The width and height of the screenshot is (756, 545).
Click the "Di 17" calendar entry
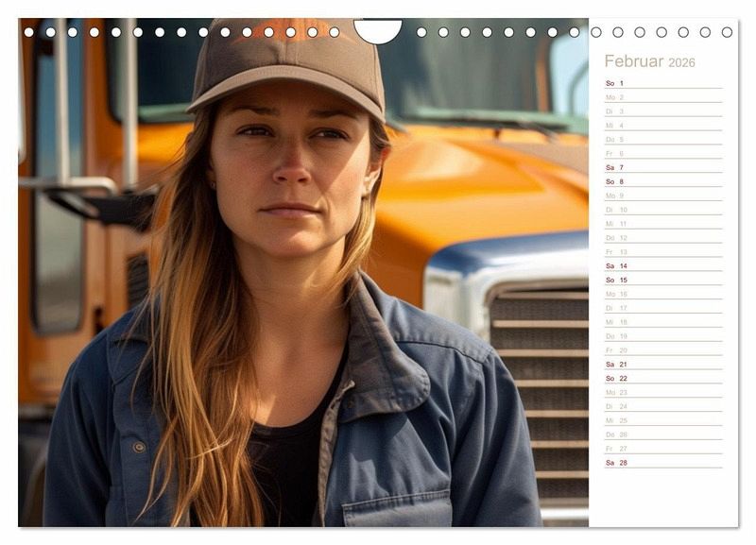663,308
